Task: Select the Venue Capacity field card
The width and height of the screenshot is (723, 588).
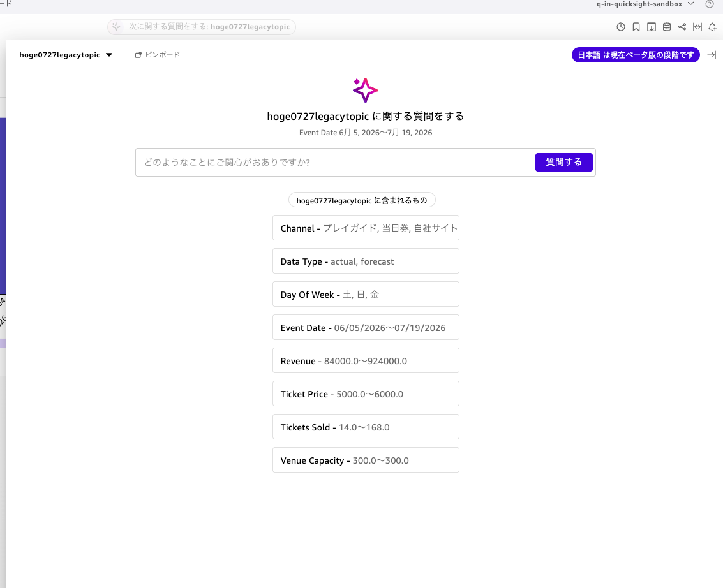Action: click(x=366, y=460)
